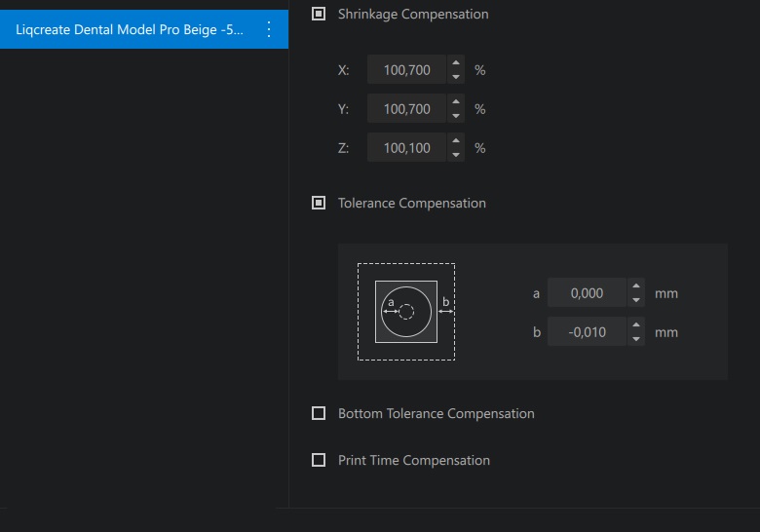Decrease the Z shrinkage value with down arrow

(456, 155)
